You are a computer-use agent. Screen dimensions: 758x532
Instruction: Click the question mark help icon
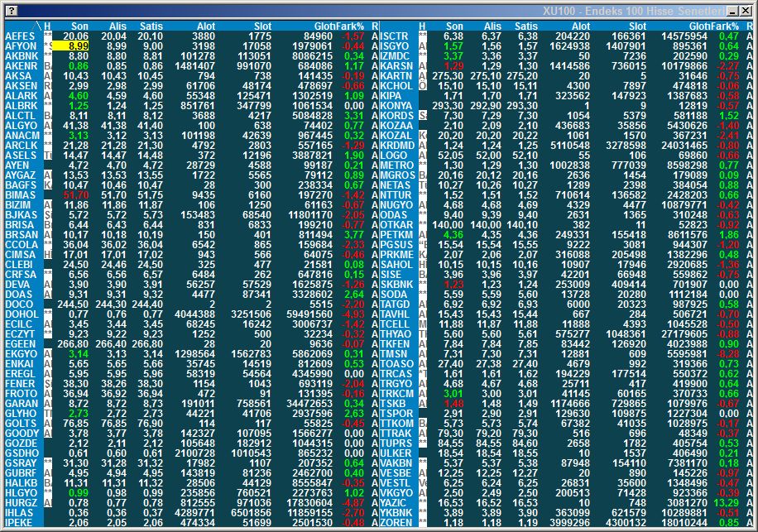12,11
